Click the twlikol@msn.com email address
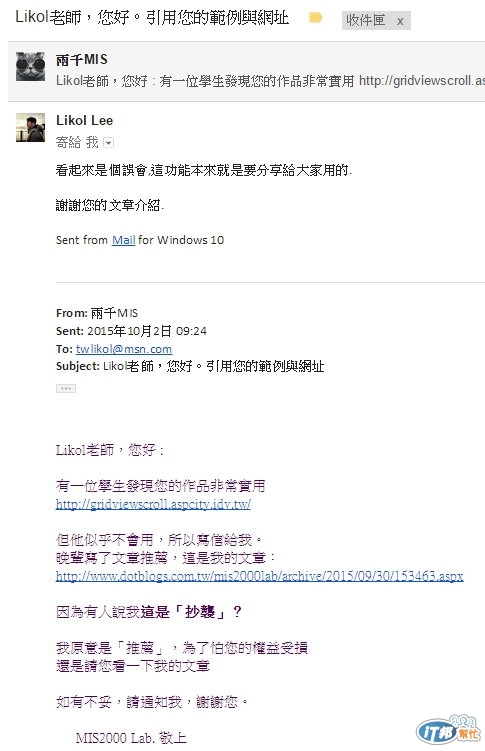Image resolution: width=485 pixels, height=751 pixels. click(x=124, y=349)
